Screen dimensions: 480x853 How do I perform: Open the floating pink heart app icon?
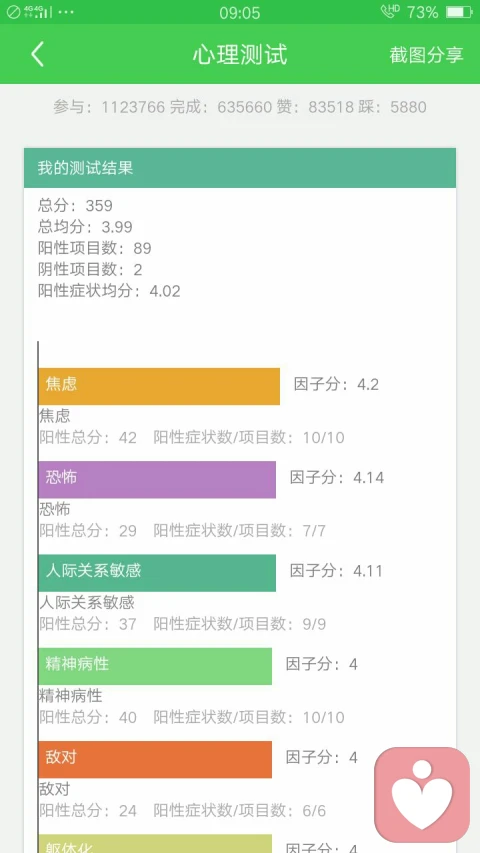422,795
